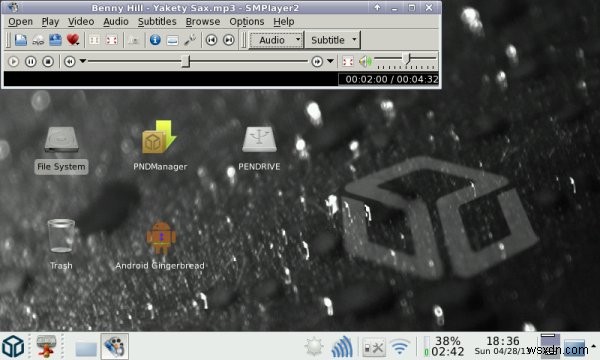Open the Audio track dropdown button
Viewport: 600px width, 360px height.
click(x=277, y=40)
